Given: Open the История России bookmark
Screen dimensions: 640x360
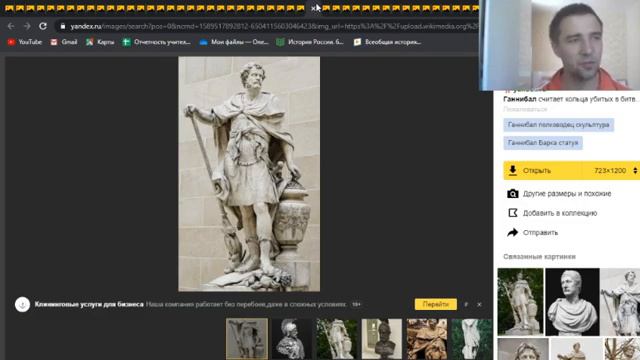Looking at the screenshot, I should coord(310,42).
